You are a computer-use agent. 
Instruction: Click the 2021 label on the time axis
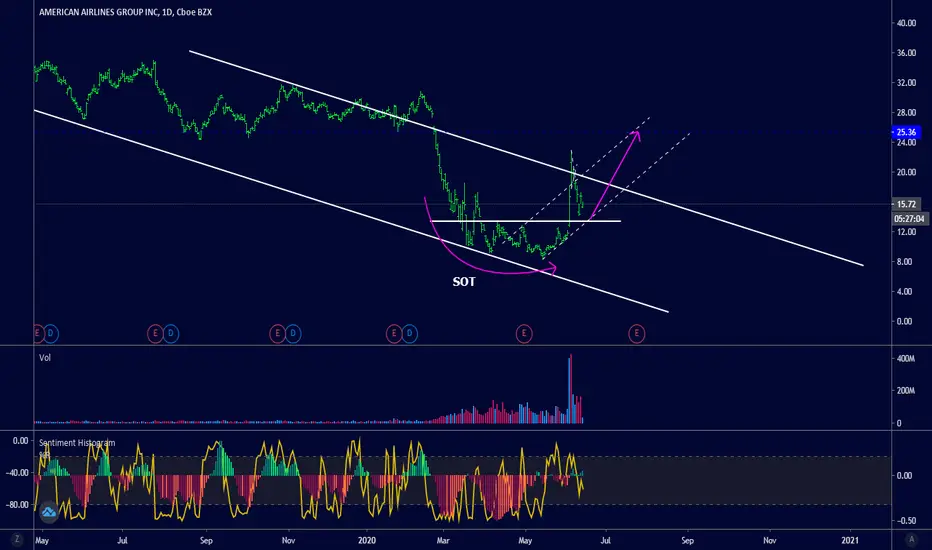(850, 540)
